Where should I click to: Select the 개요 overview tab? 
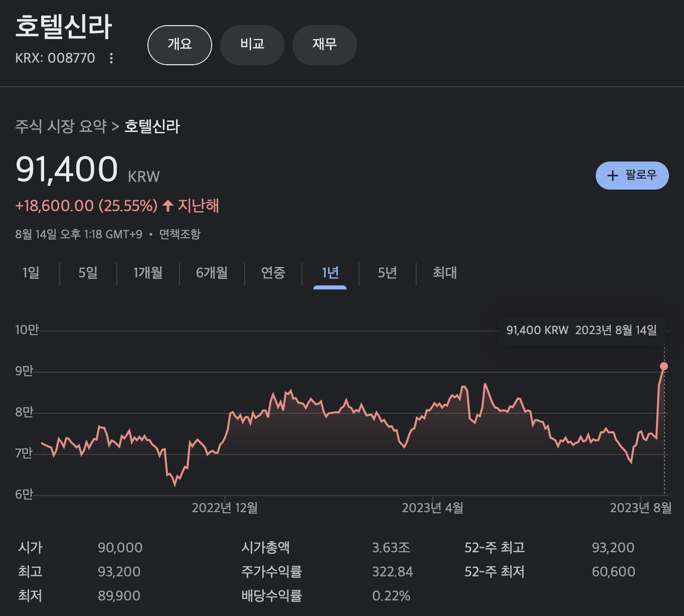tap(180, 45)
